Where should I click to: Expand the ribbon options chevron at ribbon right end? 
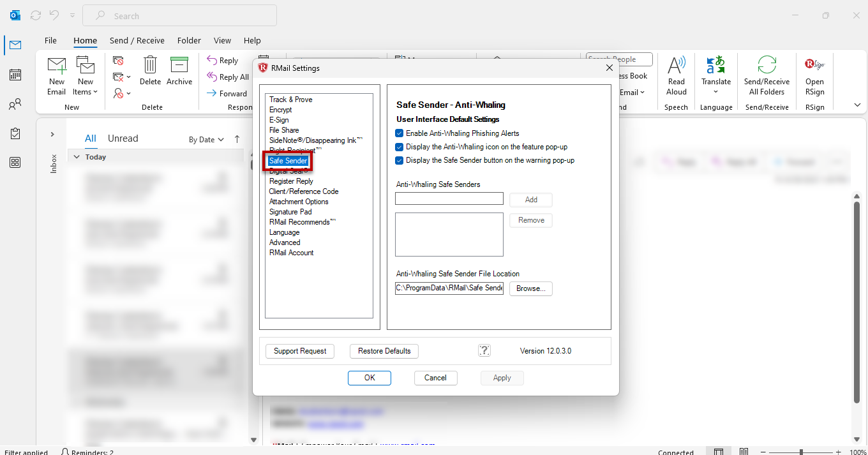click(857, 105)
